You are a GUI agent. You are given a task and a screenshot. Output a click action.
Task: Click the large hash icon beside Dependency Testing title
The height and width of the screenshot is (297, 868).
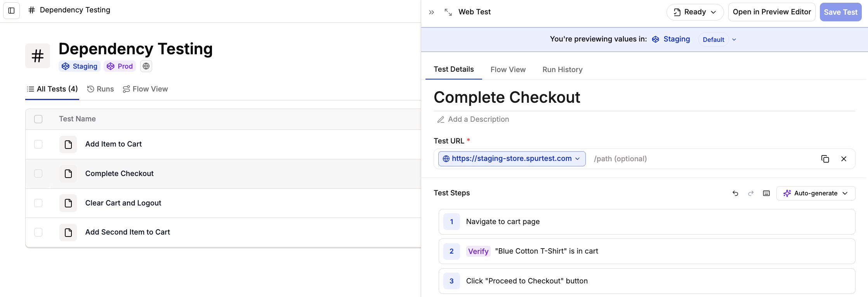pos(38,56)
